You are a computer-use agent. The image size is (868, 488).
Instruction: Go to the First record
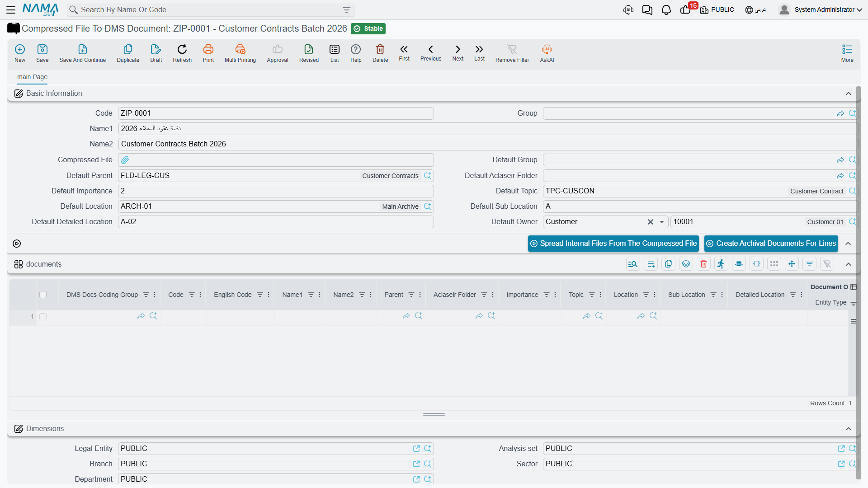coord(404,53)
